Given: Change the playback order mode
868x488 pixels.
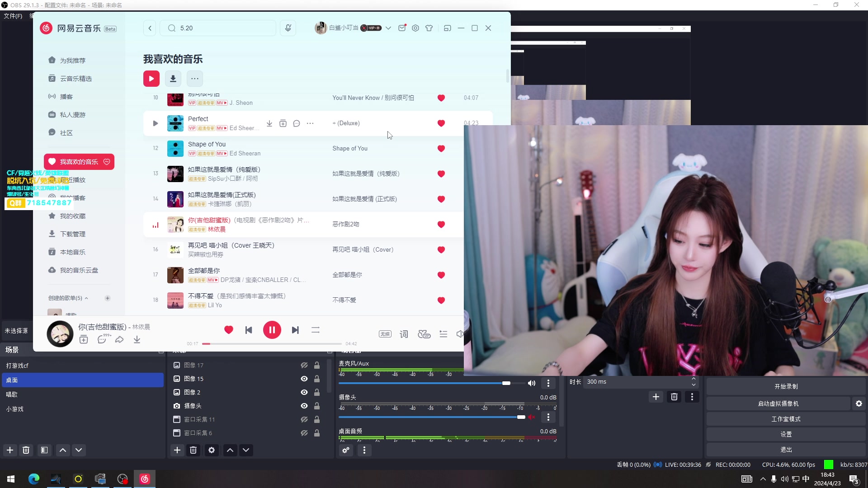Looking at the screenshot, I should point(316,330).
